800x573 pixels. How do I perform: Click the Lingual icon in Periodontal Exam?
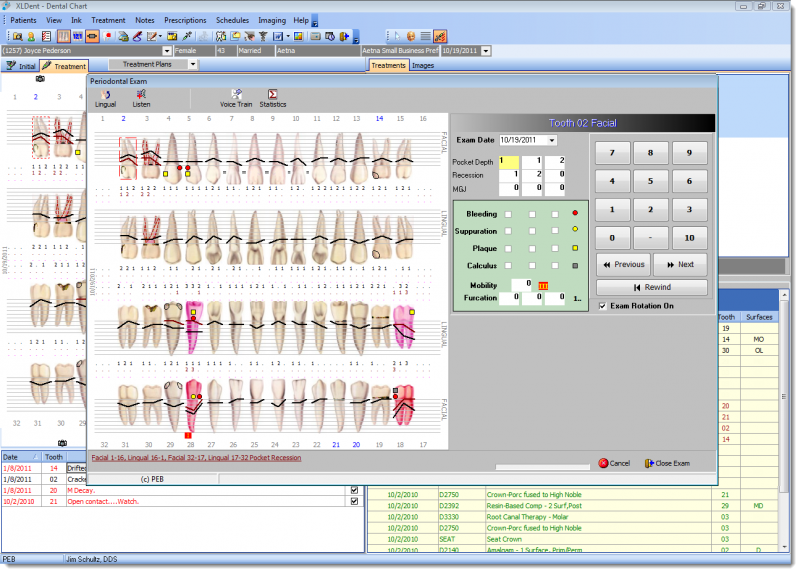pos(105,94)
